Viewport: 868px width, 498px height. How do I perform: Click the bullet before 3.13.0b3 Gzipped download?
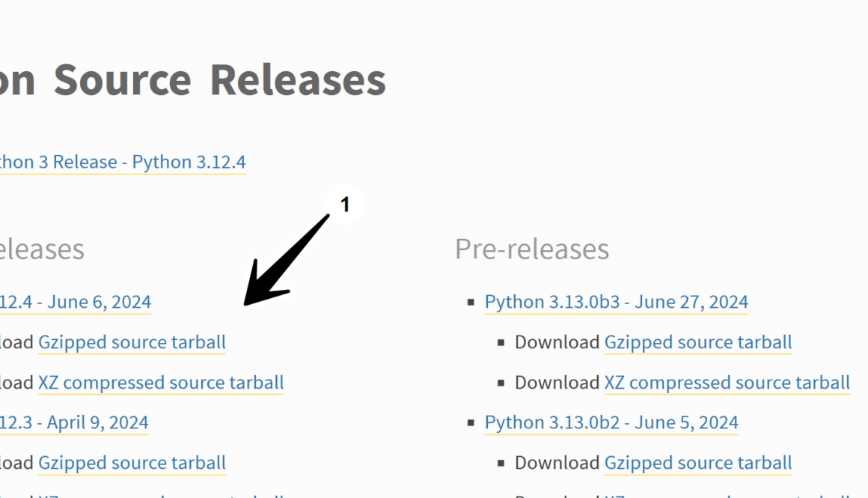coord(501,343)
